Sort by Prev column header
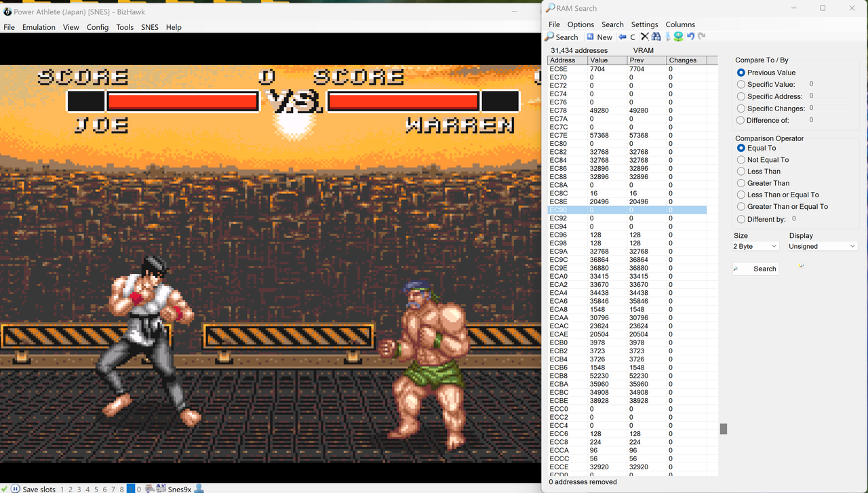 (x=647, y=60)
